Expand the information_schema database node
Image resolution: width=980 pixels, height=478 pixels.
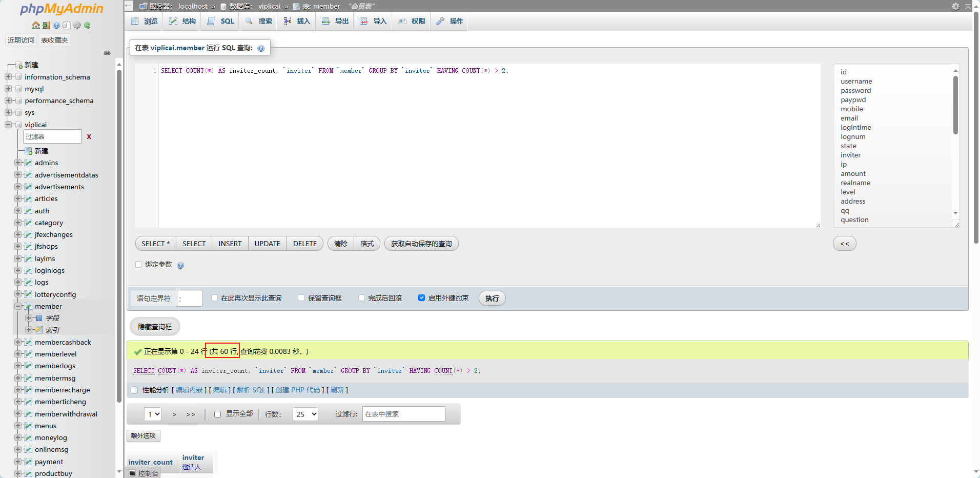[8, 77]
